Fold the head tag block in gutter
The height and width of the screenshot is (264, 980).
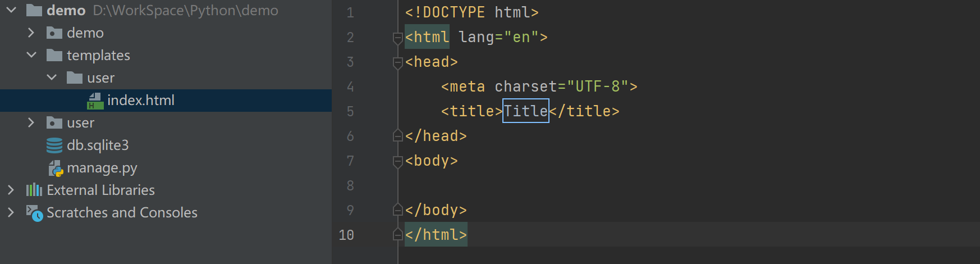click(x=398, y=62)
